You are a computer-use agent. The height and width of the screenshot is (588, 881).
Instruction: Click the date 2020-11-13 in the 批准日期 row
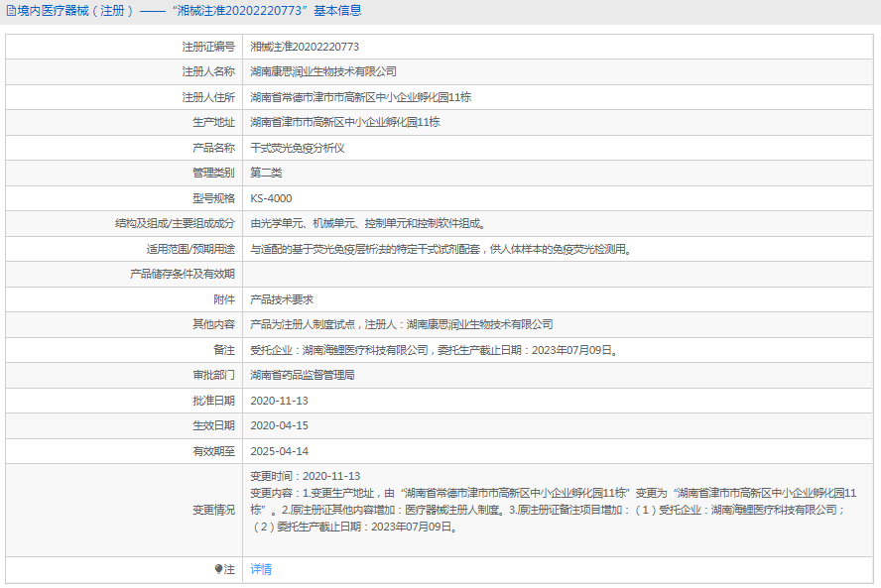279,401
